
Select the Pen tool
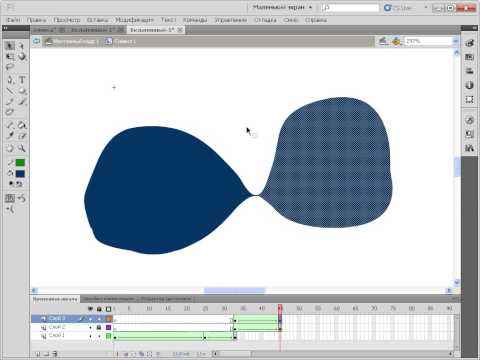coord(10,80)
